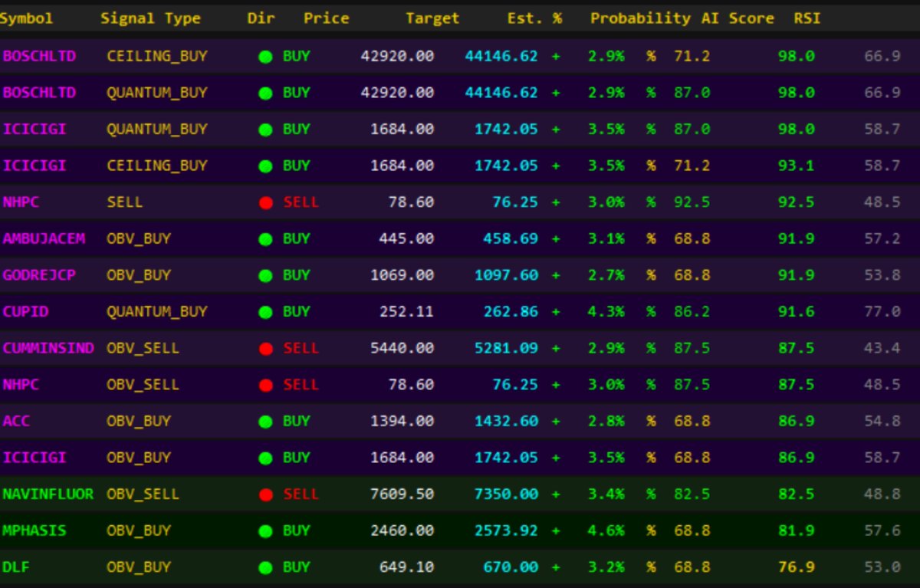Screen dimensions: 920x588
Task: Select the CUMMINSIND symbol
Action: point(48,348)
